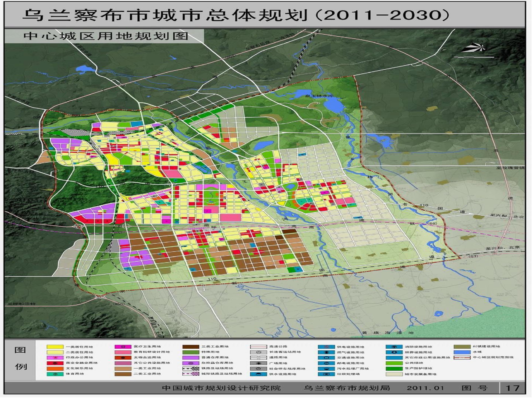Click the 广场用地 legend icon
532x399 pixels.
259,363
